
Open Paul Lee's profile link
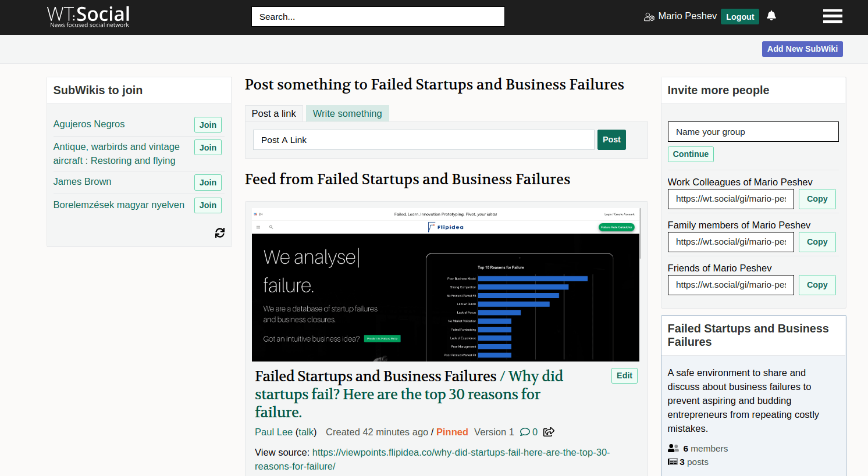pos(273,432)
